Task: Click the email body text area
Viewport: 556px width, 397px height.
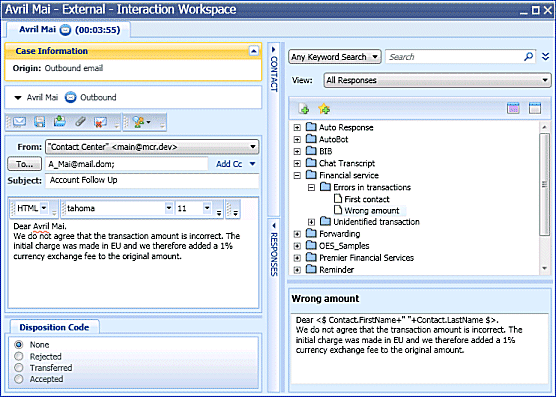Action: pos(133,263)
